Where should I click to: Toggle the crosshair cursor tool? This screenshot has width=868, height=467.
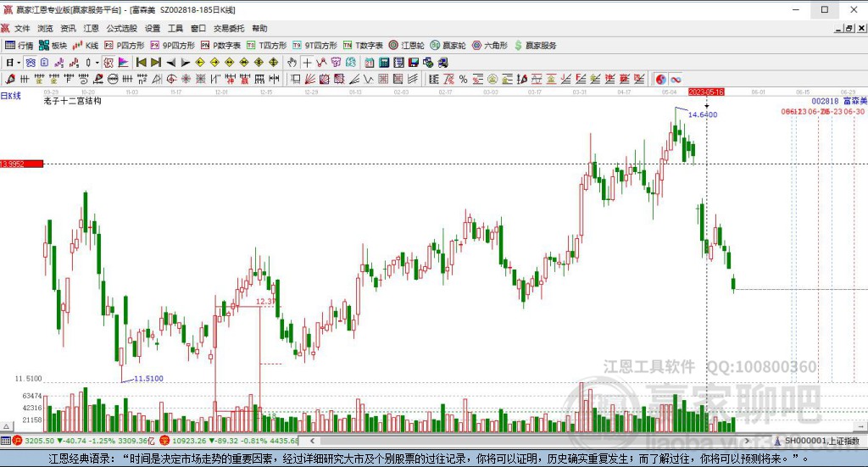click(307, 63)
